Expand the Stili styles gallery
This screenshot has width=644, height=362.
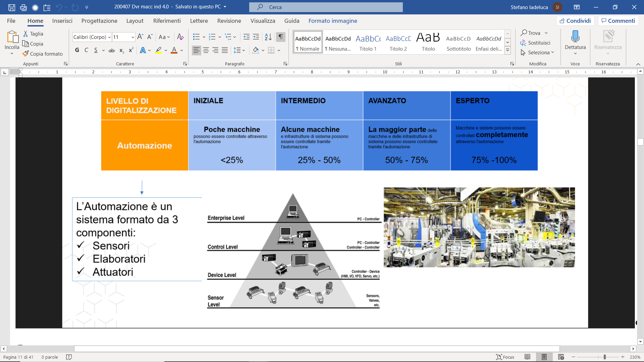tap(507, 50)
